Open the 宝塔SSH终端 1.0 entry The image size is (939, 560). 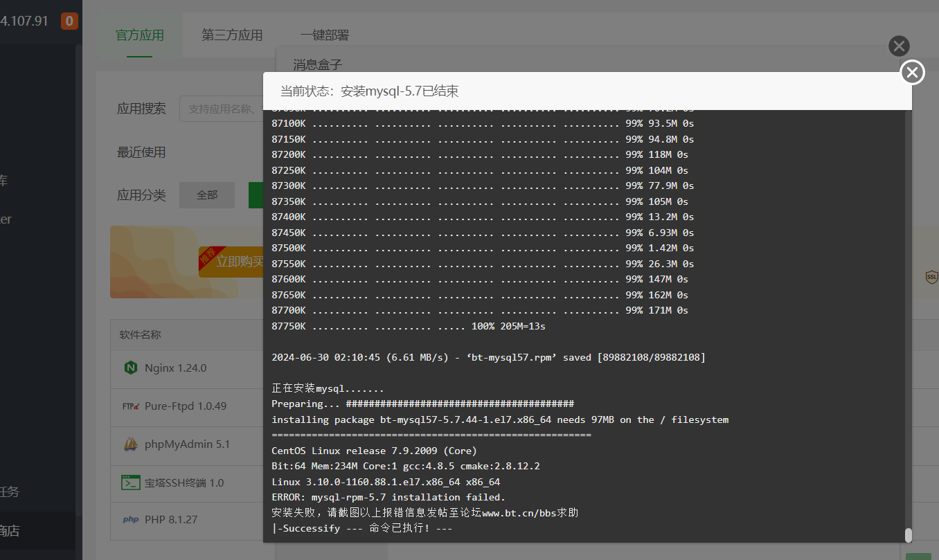(184, 482)
